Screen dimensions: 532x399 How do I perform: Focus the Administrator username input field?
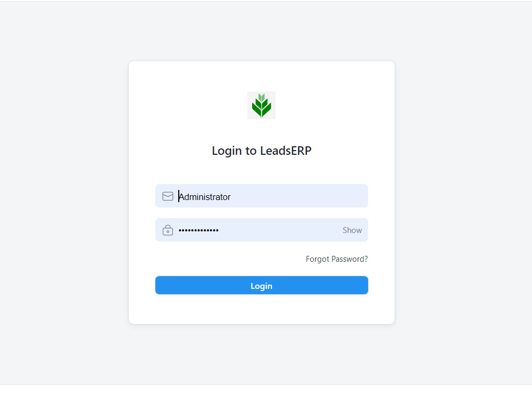262,196
